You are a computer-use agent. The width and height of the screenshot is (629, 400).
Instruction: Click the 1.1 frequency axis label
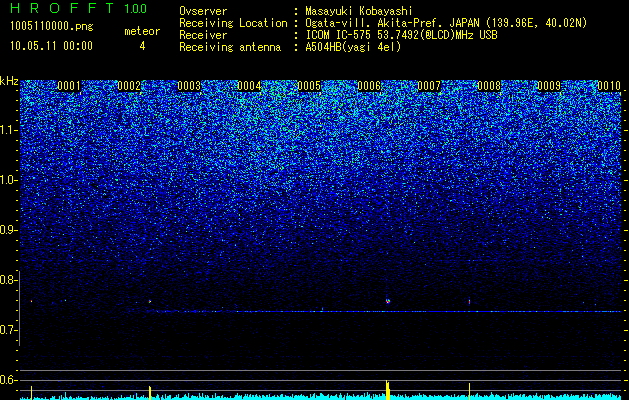[x=8, y=130]
